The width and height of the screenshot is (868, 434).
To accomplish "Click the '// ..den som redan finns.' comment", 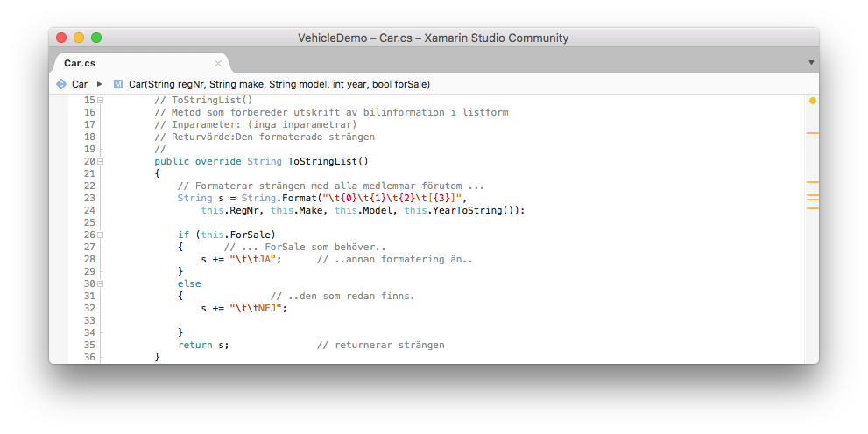I will (342, 296).
